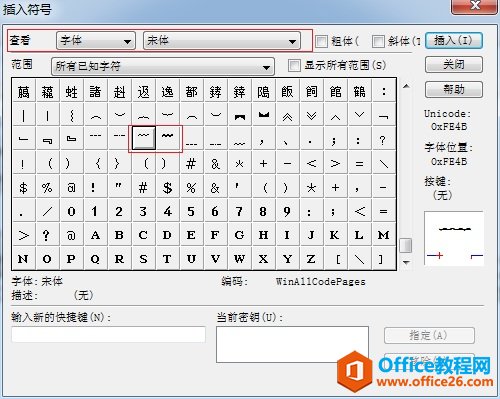Choose the letter X cell

tap(264, 258)
